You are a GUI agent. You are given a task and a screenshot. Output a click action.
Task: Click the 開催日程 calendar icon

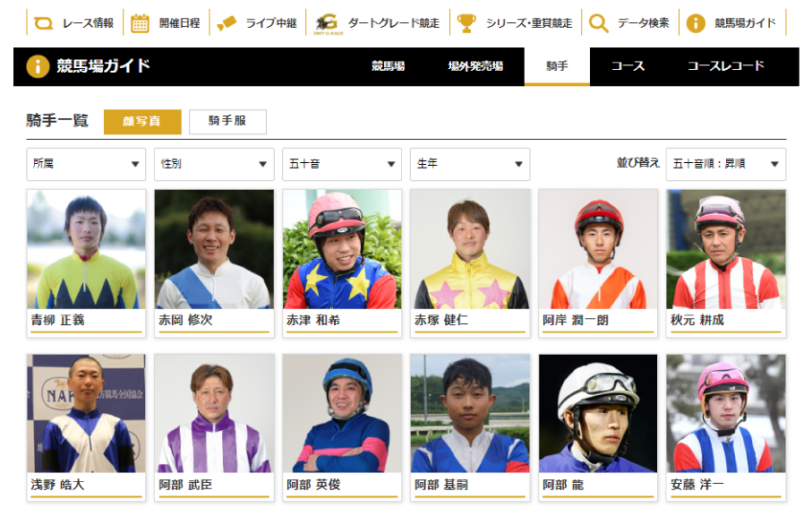tap(140, 22)
